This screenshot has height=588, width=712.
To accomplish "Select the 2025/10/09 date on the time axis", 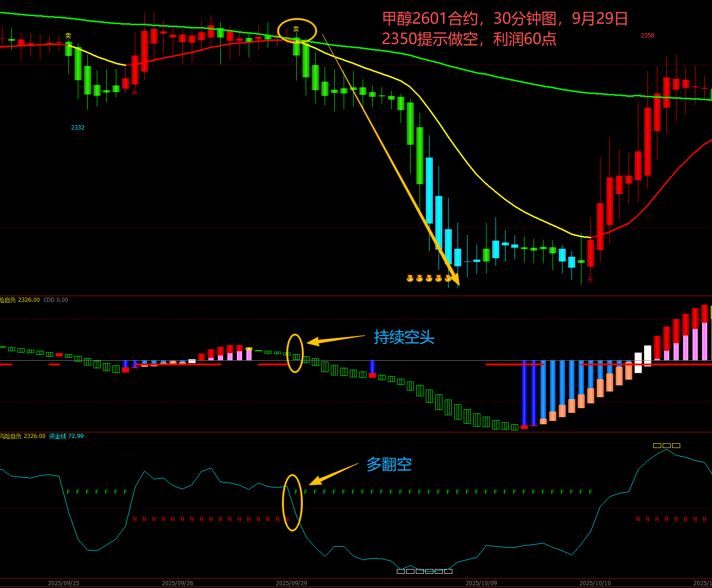I will 481,583.
